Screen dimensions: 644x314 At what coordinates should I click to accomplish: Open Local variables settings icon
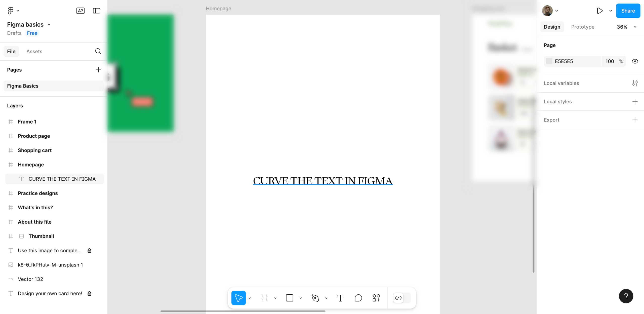tap(635, 83)
